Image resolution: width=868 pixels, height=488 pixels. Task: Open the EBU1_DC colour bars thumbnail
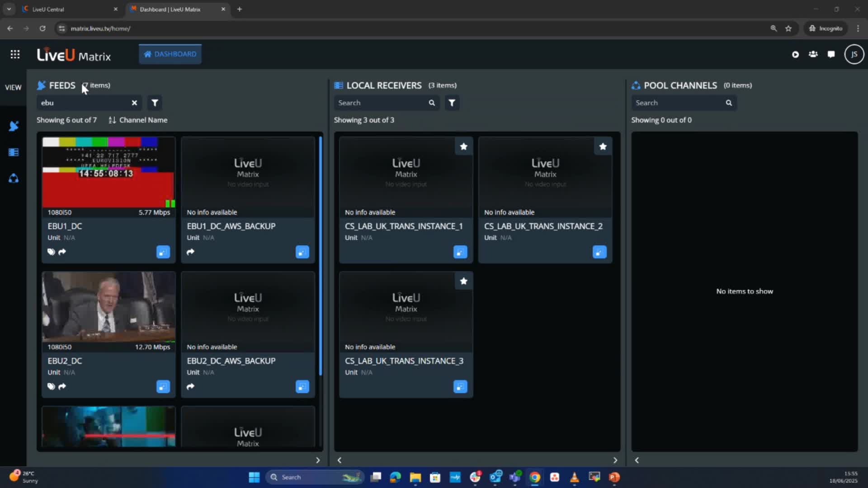coord(108,172)
